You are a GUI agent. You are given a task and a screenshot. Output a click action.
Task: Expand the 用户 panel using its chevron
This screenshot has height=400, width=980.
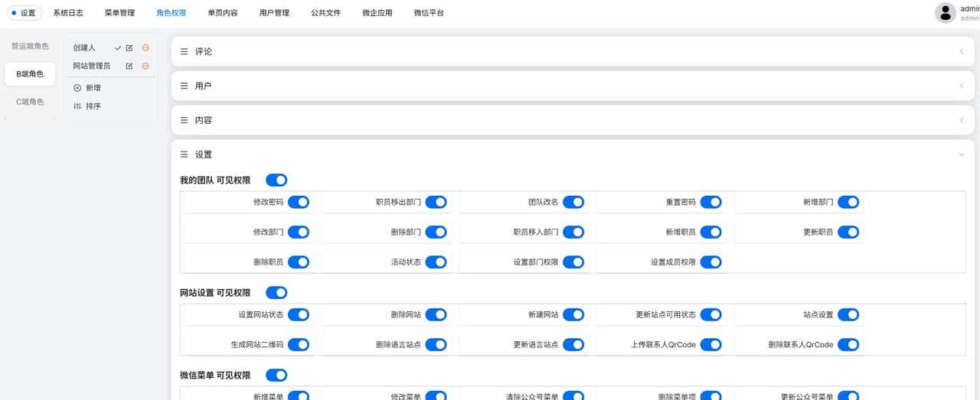962,86
